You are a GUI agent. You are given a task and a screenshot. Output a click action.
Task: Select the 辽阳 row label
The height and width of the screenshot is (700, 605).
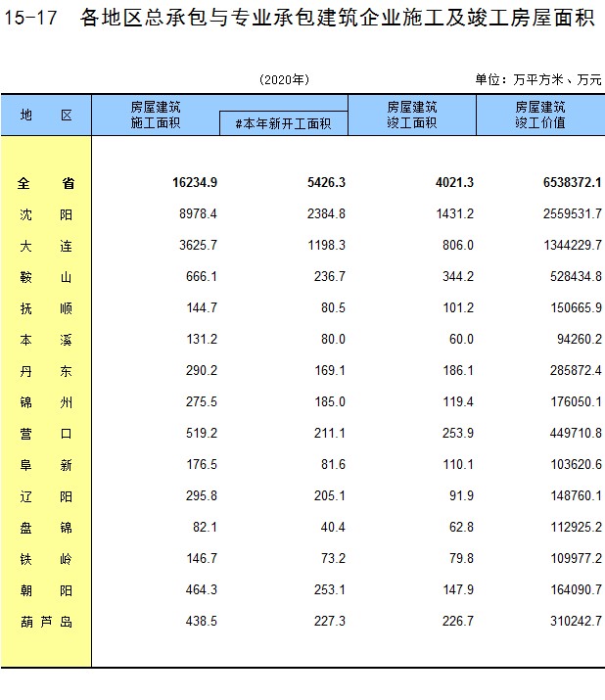point(46,497)
